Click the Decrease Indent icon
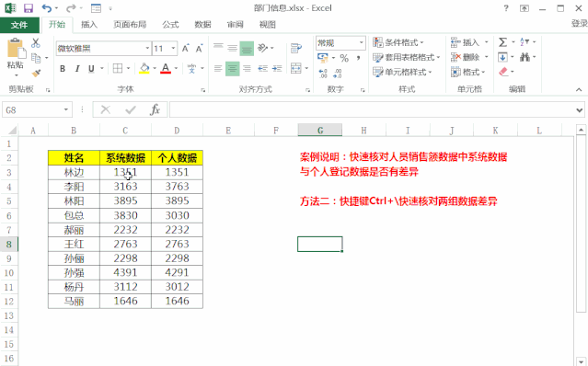 point(262,68)
